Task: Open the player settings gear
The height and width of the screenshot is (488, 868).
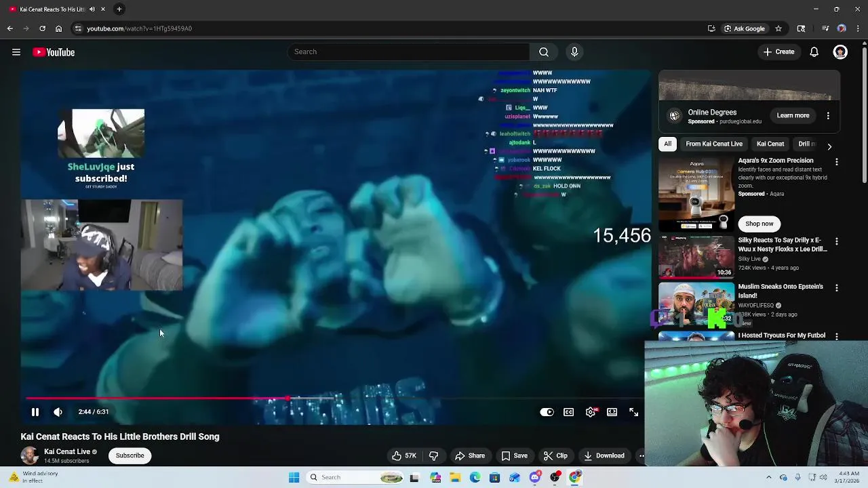Action: tap(591, 412)
